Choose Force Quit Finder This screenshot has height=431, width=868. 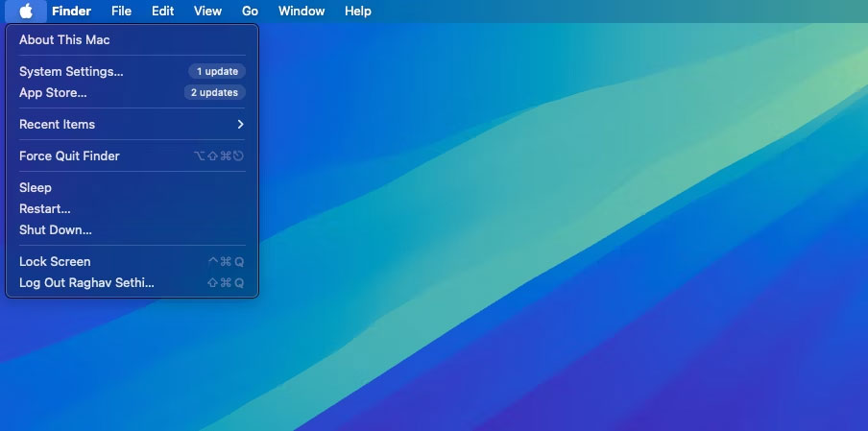(132, 156)
